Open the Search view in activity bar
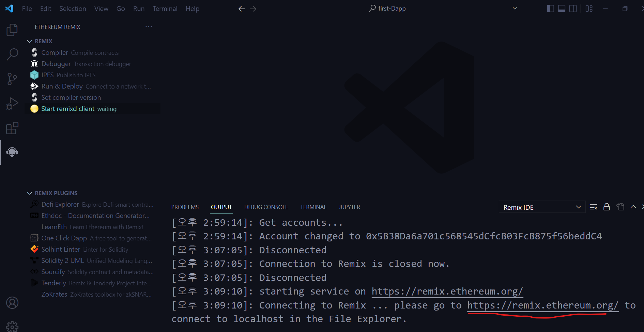The image size is (644, 332). click(x=12, y=54)
